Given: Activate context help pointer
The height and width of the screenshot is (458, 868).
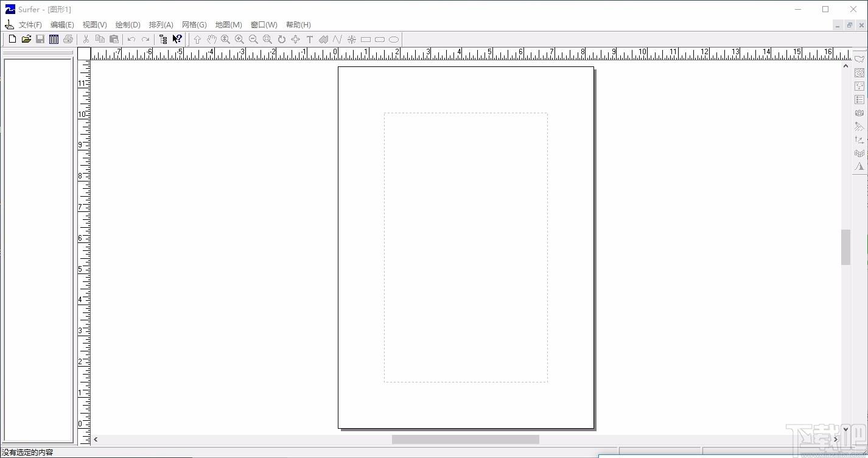Looking at the screenshot, I should [x=177, y=39].
